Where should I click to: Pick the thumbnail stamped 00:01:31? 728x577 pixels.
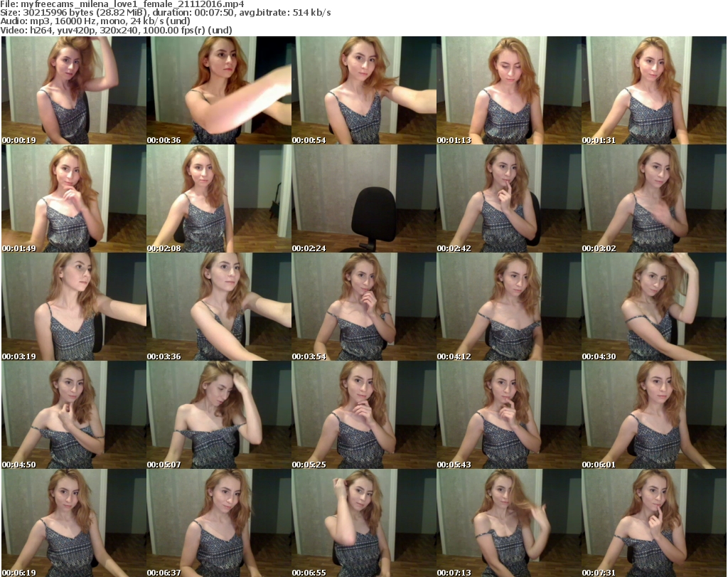pyautogui.click(x=654, y=90)
